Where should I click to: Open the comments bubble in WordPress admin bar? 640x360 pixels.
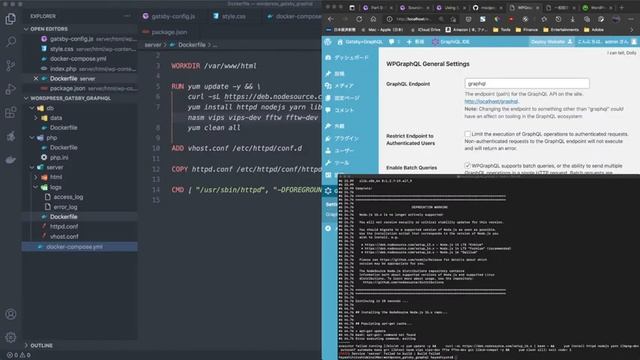click(x=394, y=42)
